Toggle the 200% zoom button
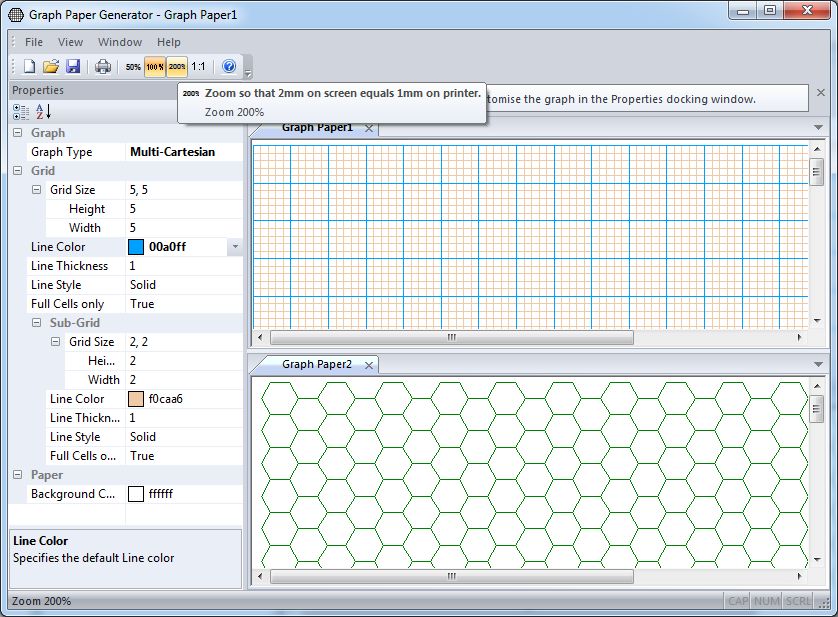 point(177,67)
